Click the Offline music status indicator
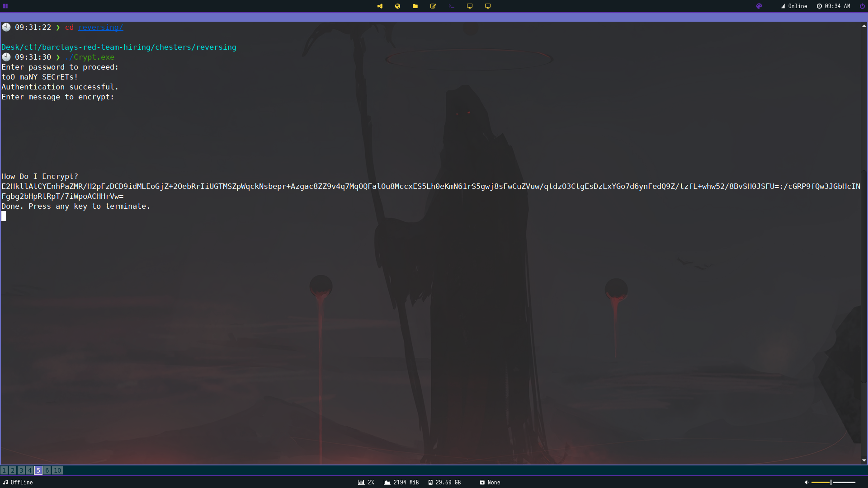The width and height of the screenshot is (868, 488). (18, 483)
